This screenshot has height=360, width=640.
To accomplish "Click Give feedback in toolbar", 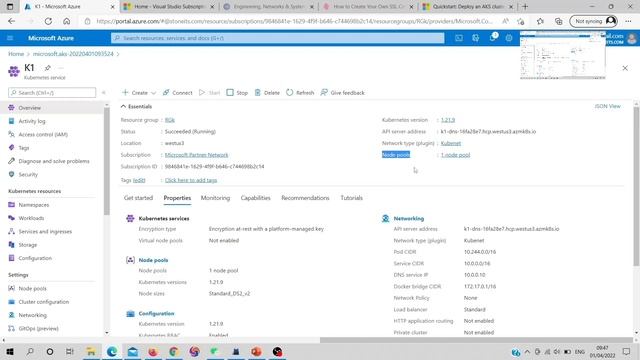I will pyautogui.click(x=342, y=93).
